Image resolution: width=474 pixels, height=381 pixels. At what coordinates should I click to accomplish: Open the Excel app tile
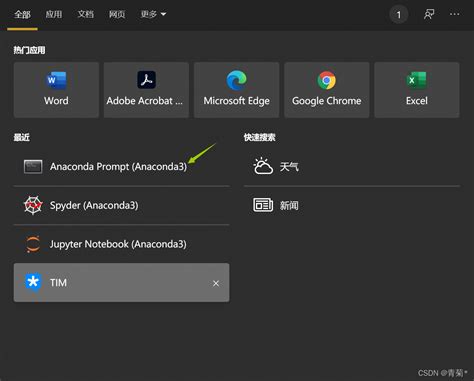click(417, 90)
